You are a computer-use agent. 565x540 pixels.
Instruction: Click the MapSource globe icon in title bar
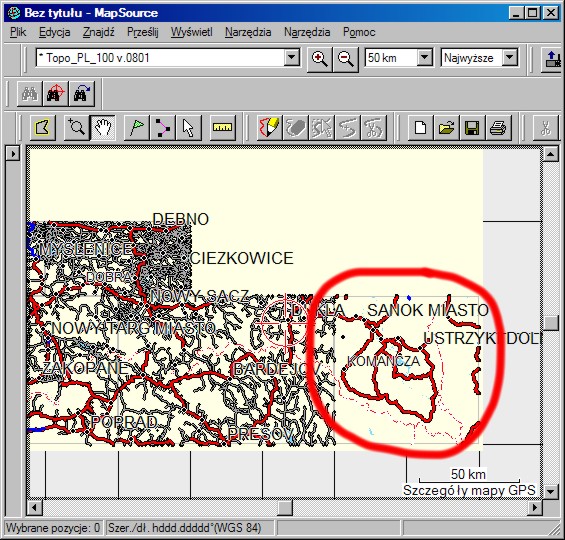pyautogui.click(x=14, y=13)
